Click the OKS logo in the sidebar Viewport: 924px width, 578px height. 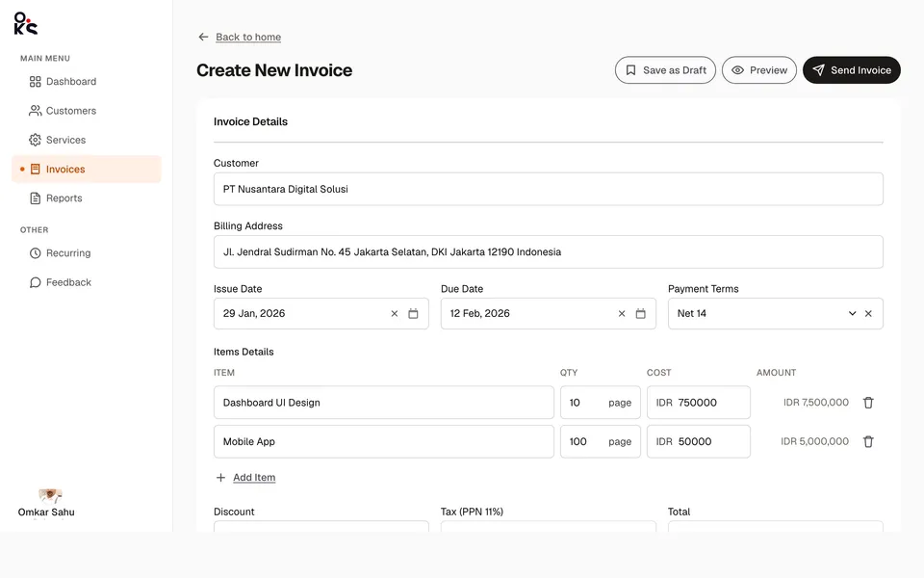[25, 23]
